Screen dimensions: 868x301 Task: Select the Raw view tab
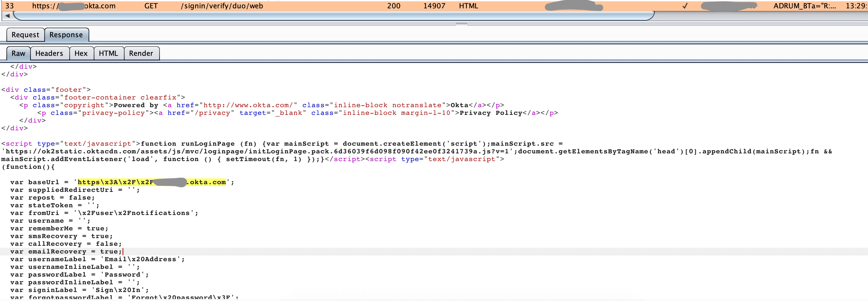tap(19, 53)
